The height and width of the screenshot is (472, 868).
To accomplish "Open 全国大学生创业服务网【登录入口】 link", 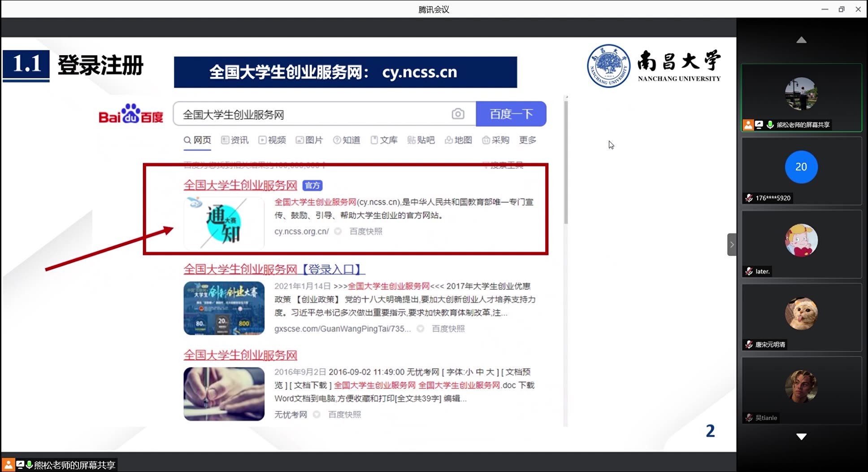I will 274,269.
